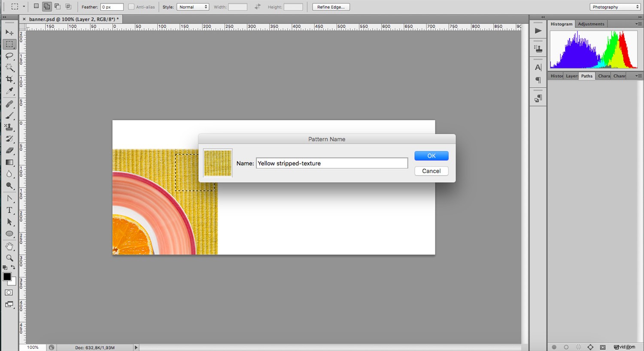Cancel the Pattern Name dialog
This screenshot has height=351, width=644.
point(431,171)
